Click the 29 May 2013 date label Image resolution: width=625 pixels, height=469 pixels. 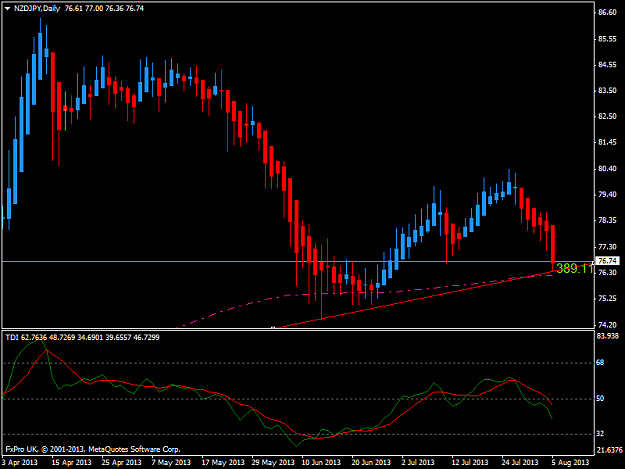(273, 462)
